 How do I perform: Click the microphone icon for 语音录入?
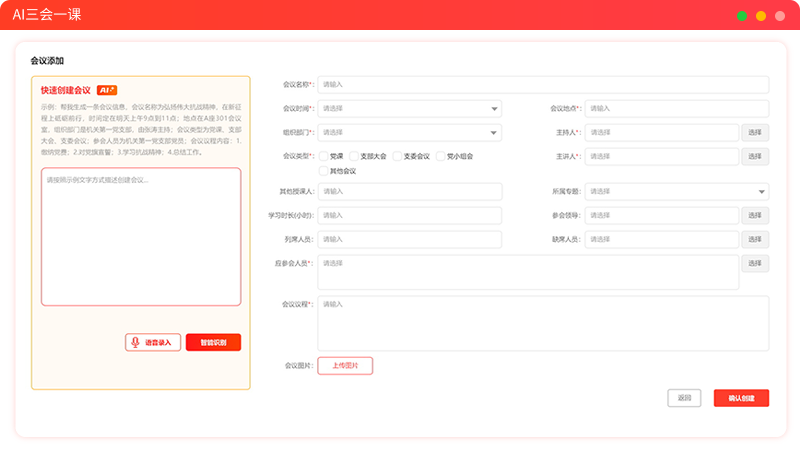[x=135, y=342]
